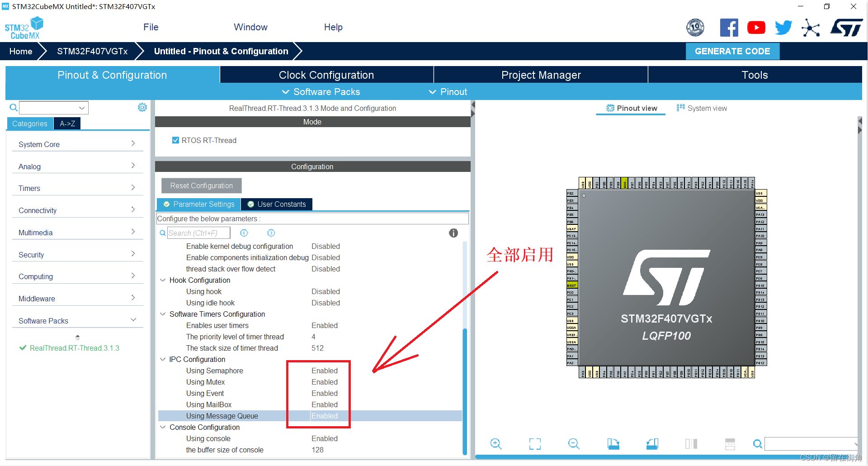Viewport: 868px width, 466px height.
Task: Collapse Hook Configuration section
Action: click(163, 280)
